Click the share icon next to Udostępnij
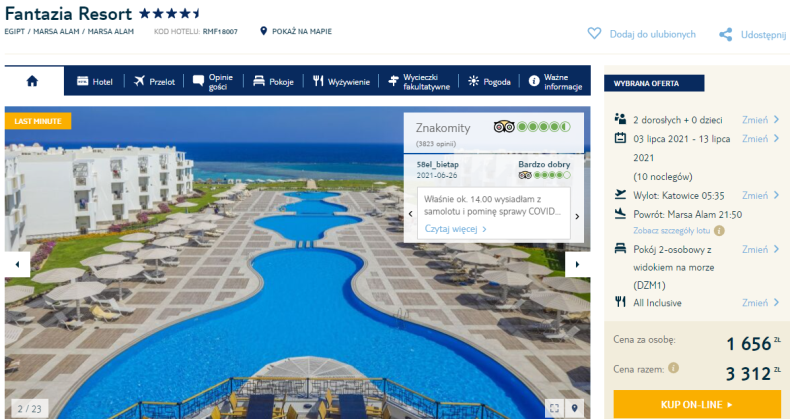Screen dimensions: 790x419 [x=726, y=34]
